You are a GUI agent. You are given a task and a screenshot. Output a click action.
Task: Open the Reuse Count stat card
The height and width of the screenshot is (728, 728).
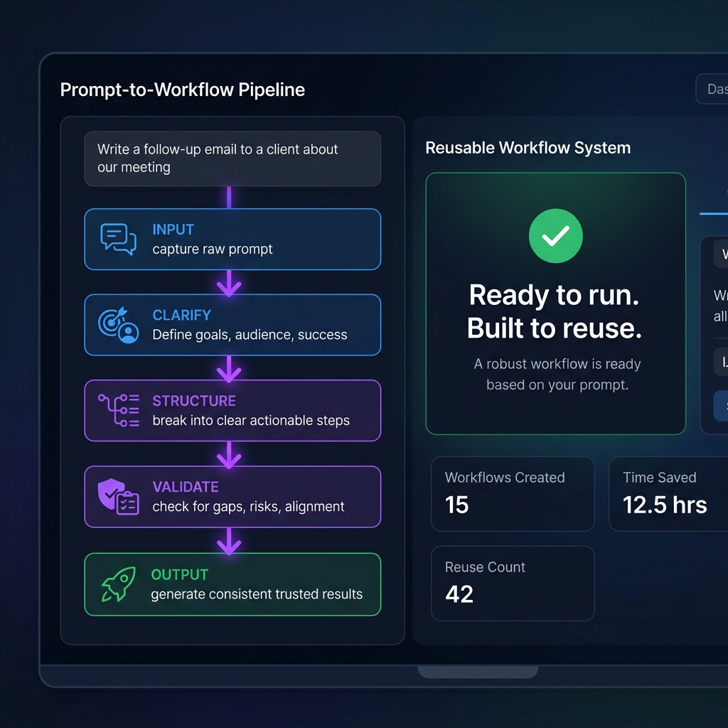513,584
